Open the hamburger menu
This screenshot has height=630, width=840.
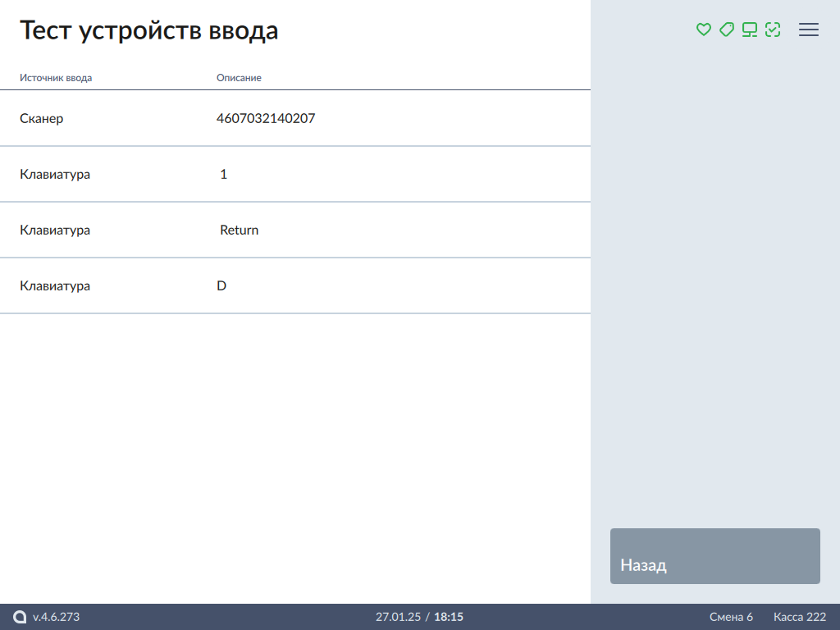tap(809, 30)
